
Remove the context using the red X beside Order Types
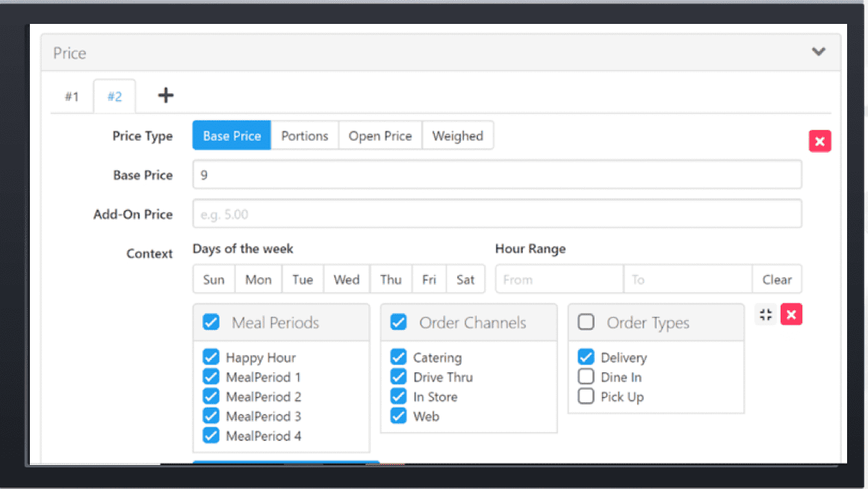tap(791, 315)
